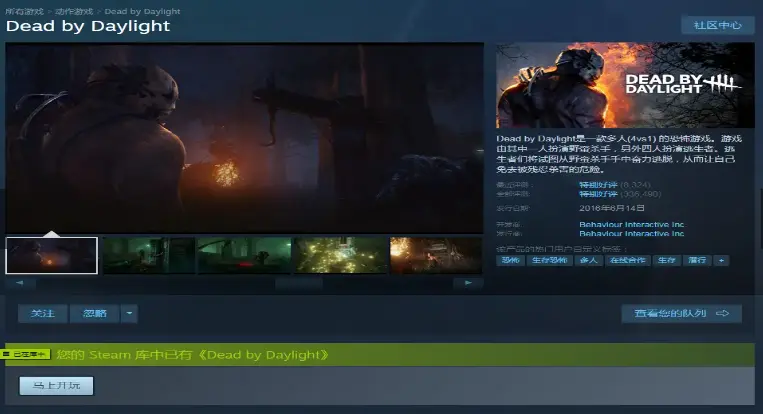The width and height of the screenshot is (763, 414).
Task: Click the plus icon to add tags
Action: [721, 260]
